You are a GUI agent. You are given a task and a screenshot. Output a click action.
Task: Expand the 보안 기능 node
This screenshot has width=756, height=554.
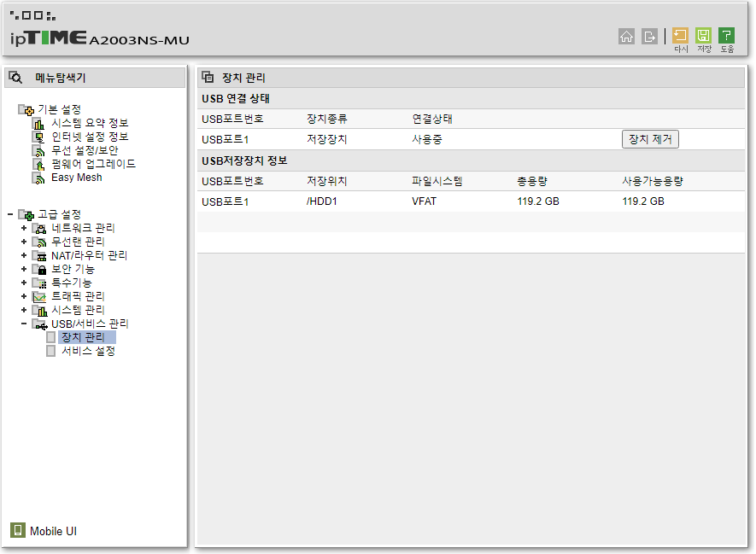(x=24, y=269)
